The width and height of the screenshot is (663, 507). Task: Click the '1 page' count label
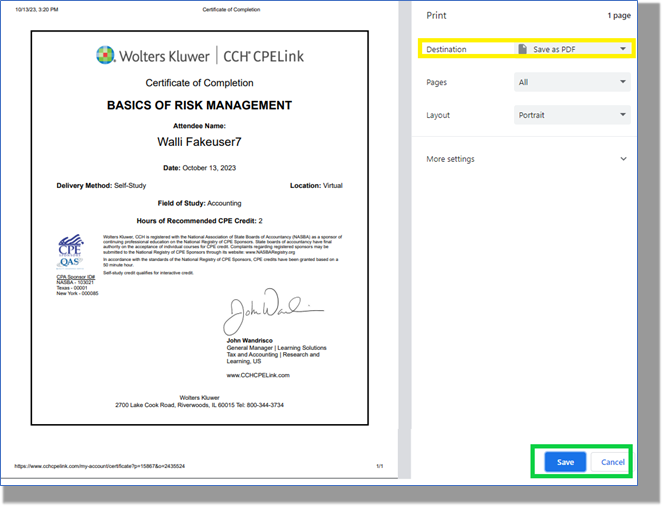[619, 16]
